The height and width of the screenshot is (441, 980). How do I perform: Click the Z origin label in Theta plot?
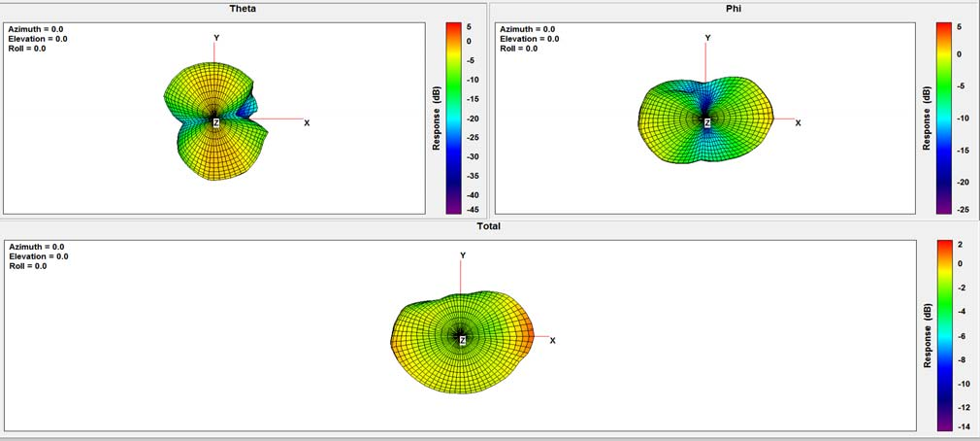(x=216, y=123)
